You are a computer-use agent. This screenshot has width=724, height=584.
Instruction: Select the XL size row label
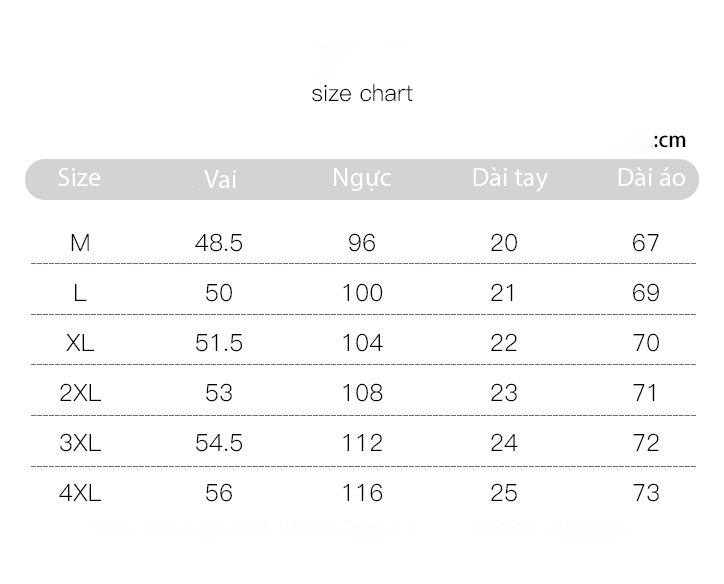point(80,343)
